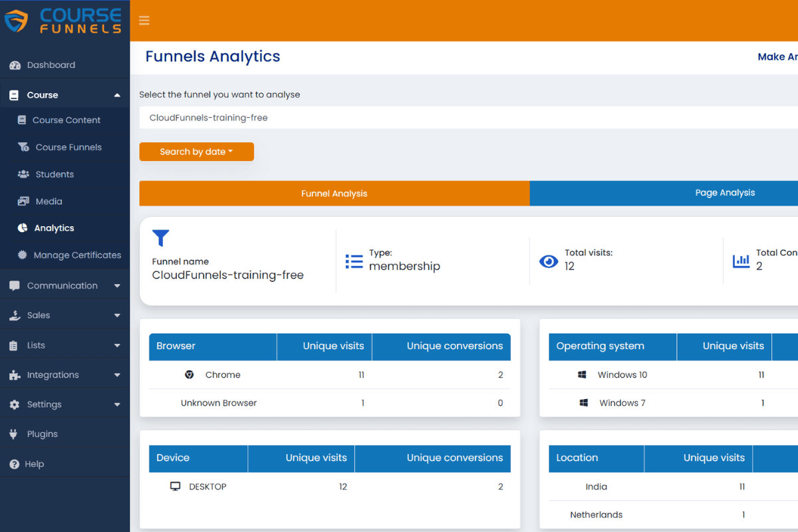Click the Plugins plug icon
Image resolution: width=798 pixels, height=532 pixels.
[14, 434]
